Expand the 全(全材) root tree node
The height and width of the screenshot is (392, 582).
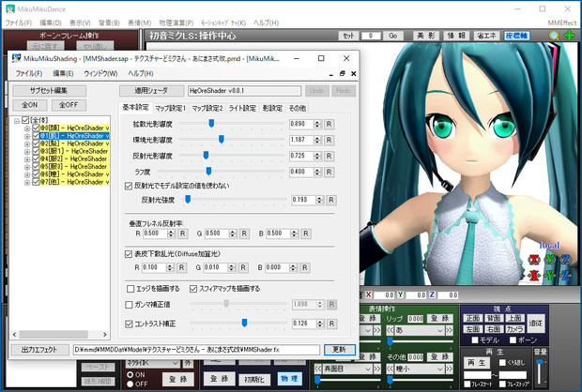coord(16,120)
